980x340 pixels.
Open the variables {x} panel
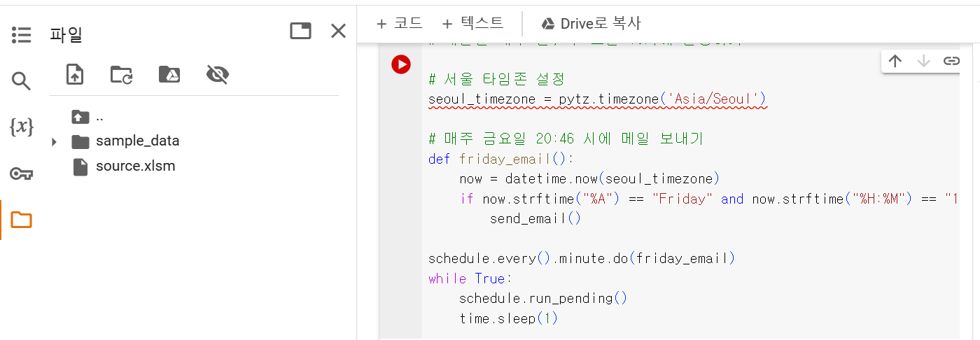click(x=22, y=127)
